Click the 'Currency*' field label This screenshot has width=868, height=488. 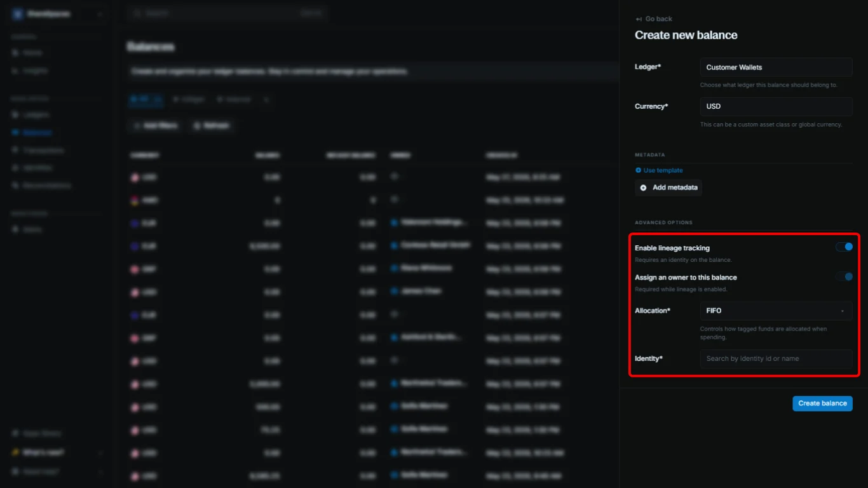(651, 106)
